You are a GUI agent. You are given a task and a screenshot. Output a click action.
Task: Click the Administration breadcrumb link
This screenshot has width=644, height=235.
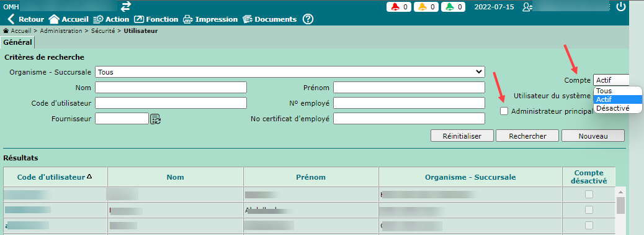(61, 31)
